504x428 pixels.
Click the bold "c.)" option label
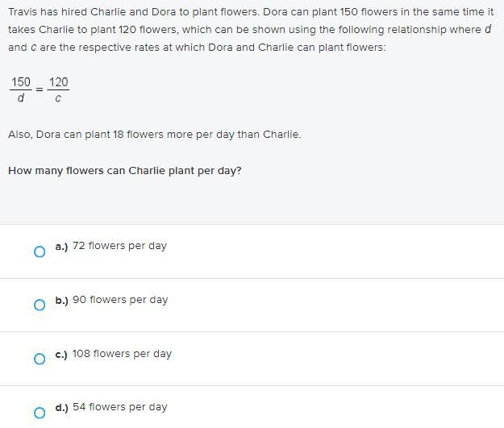point(61,355)
